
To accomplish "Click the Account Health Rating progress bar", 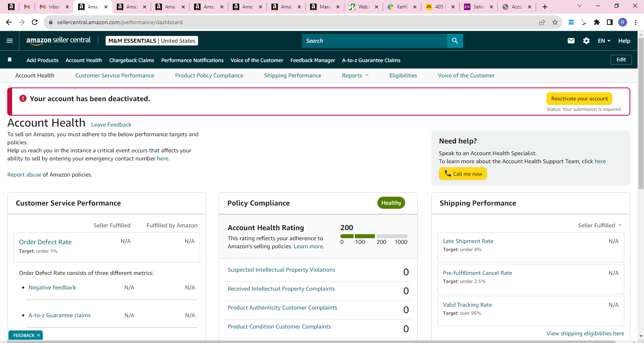I will point(374,236).
